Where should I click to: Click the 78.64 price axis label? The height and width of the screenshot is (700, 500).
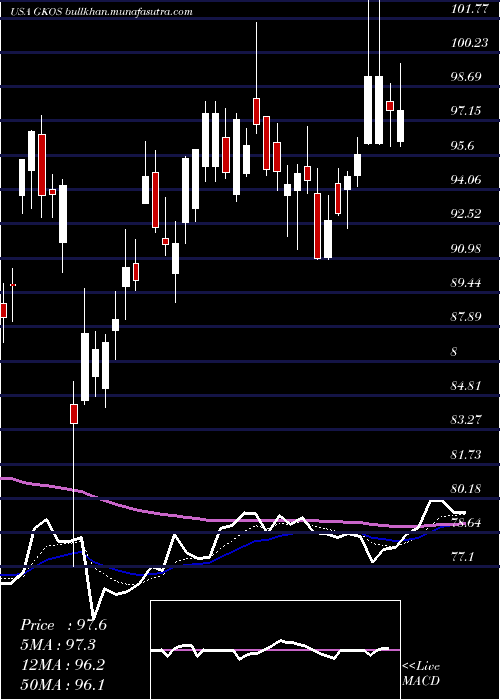(466, 523)
